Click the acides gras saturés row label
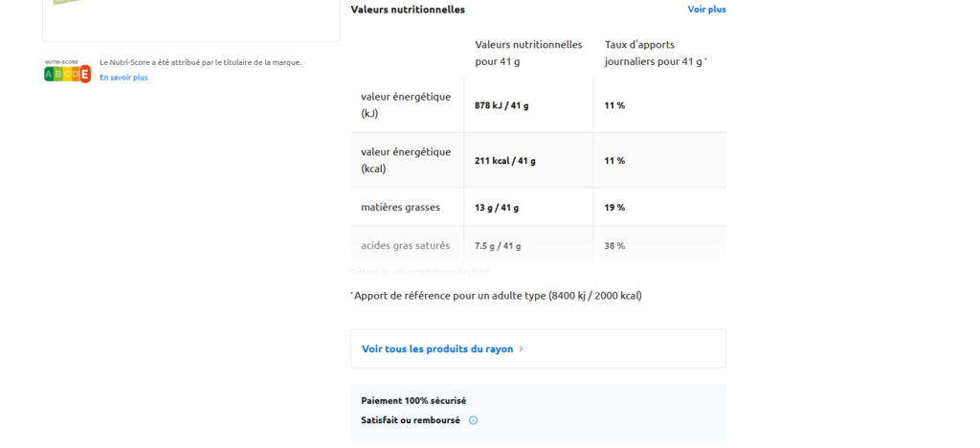This screenshot has width=980, height=448. point(405,246)
